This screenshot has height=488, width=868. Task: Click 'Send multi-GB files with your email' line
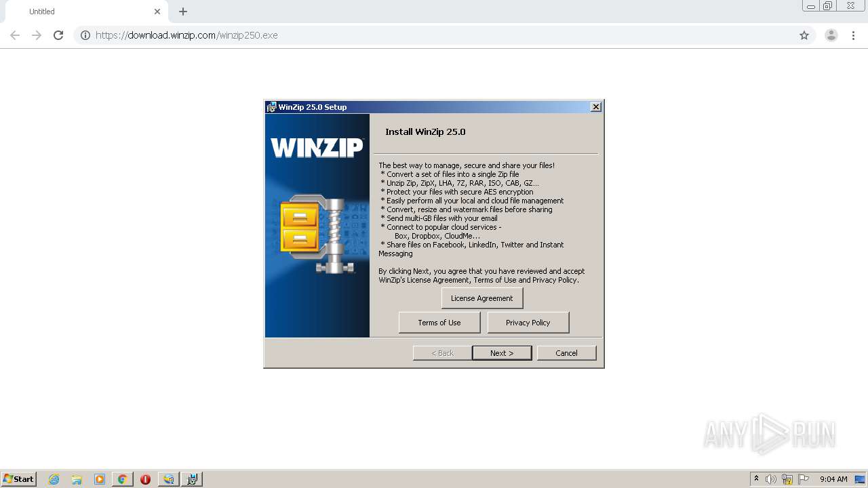tap(439, 218)
